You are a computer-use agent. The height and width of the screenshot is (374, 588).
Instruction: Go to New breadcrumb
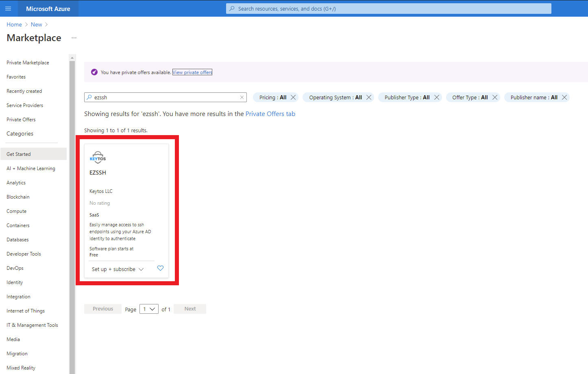click(37, 24)
